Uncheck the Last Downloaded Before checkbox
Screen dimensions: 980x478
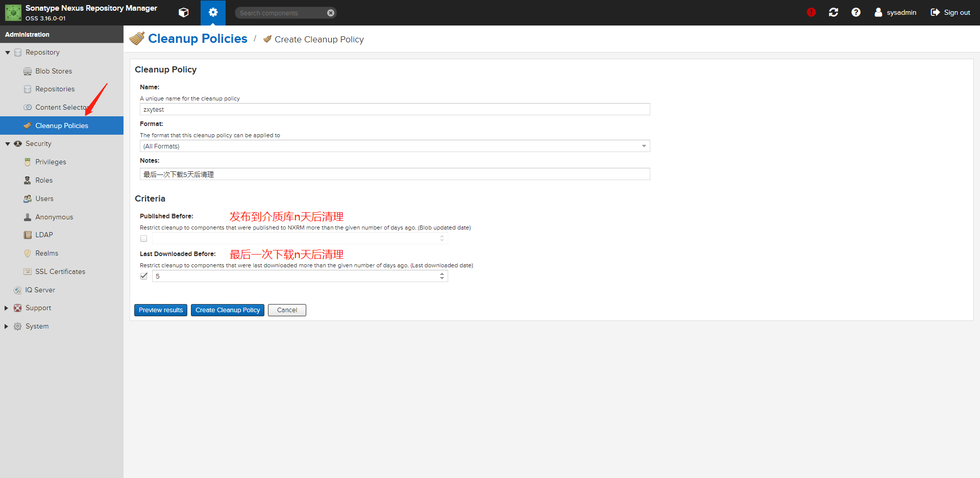pos(144,276)
